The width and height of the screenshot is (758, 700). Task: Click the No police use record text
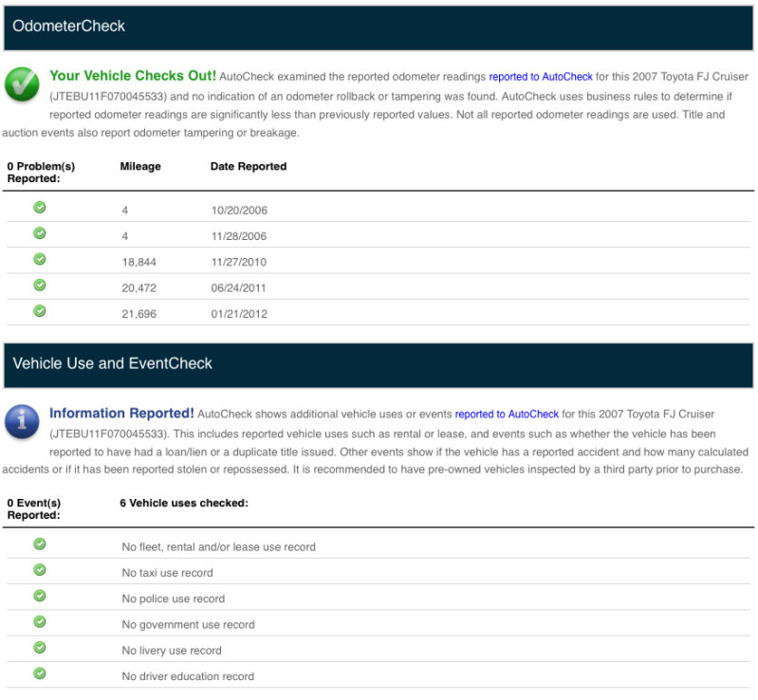174,599
